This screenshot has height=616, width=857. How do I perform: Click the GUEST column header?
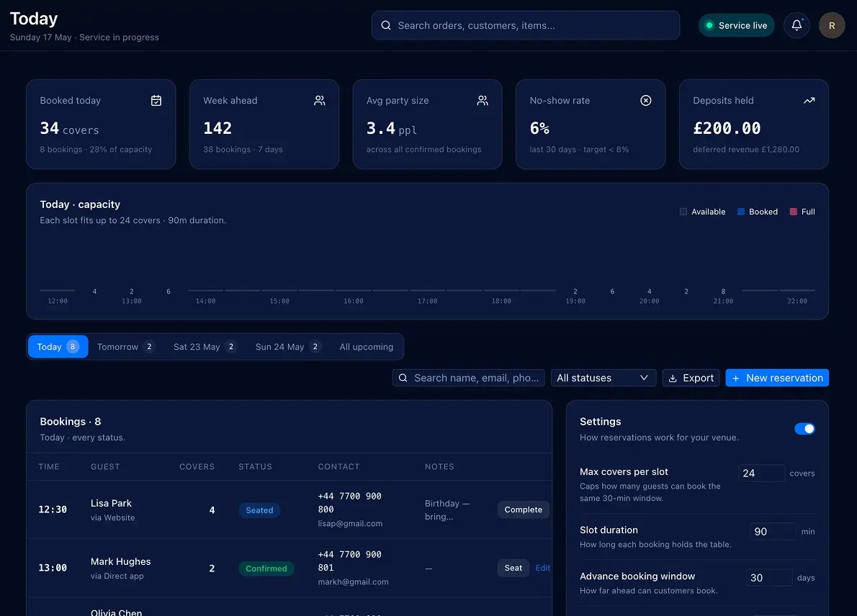105,466
